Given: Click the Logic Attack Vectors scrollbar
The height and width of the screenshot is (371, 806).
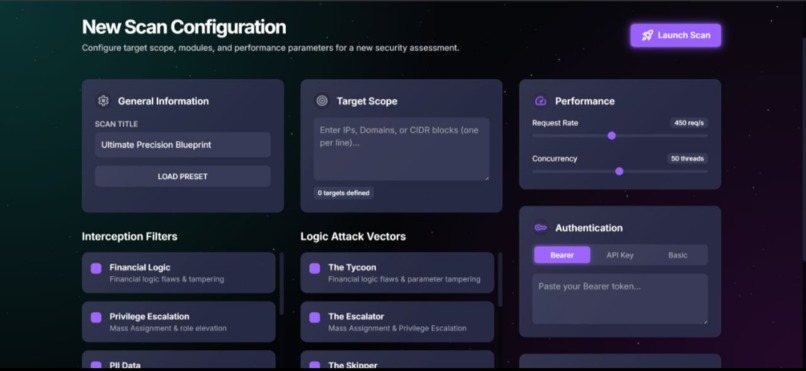Looking at the screenshot, I should [500, 279].
